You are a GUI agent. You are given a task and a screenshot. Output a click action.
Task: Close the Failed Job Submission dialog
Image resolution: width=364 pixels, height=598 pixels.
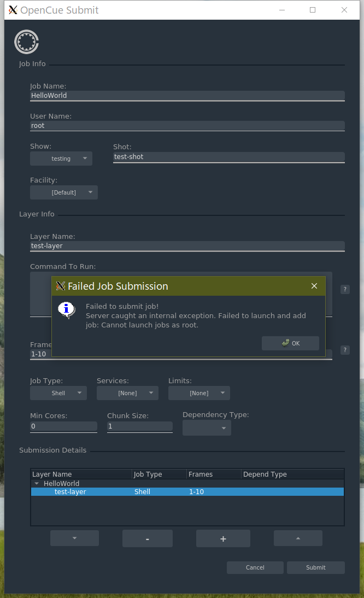click(314, 286)
